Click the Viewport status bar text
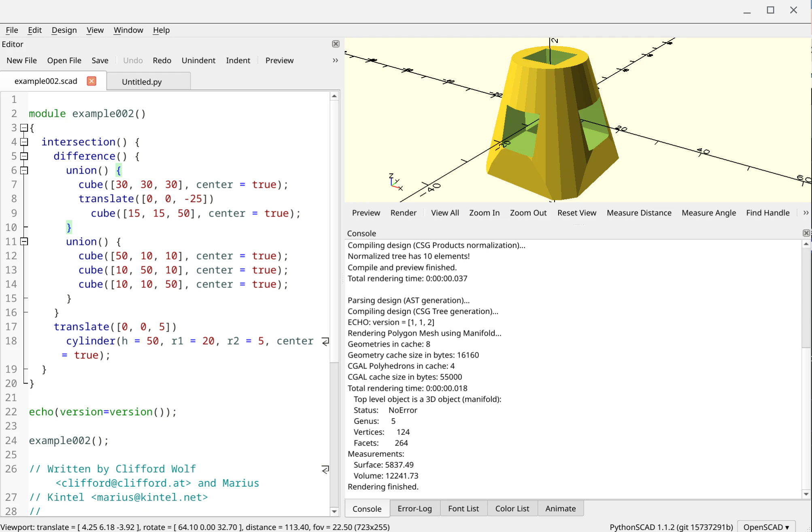The width and height of the screenshot is (812, 532). [195, 527]
